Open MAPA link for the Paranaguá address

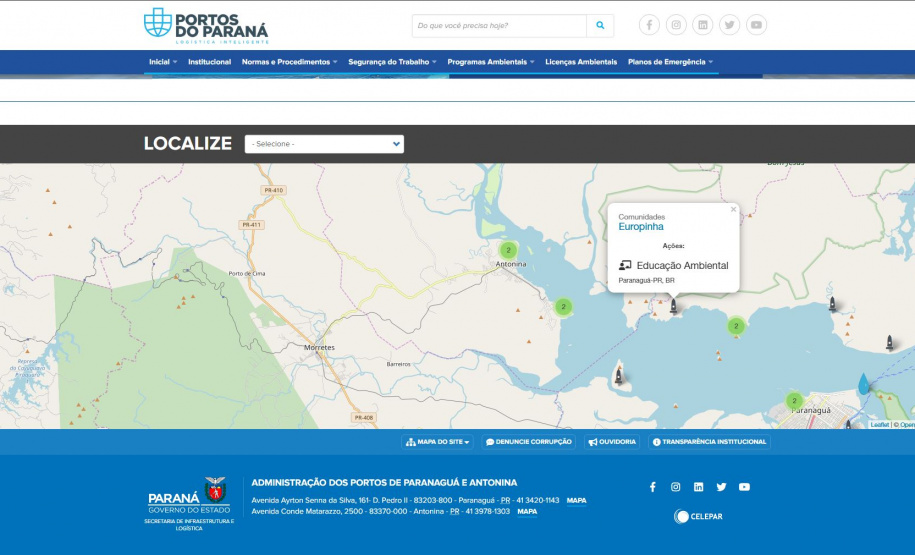[x=577, y=501]
